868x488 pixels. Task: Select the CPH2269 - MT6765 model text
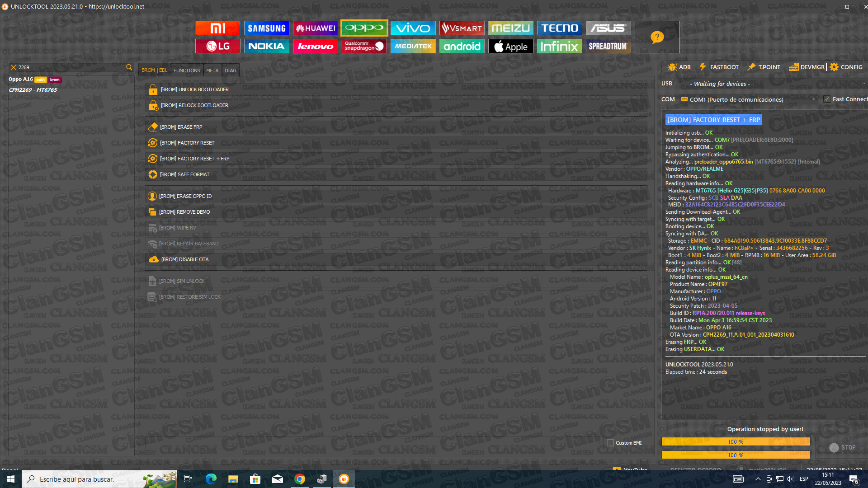tap(33, 90)
